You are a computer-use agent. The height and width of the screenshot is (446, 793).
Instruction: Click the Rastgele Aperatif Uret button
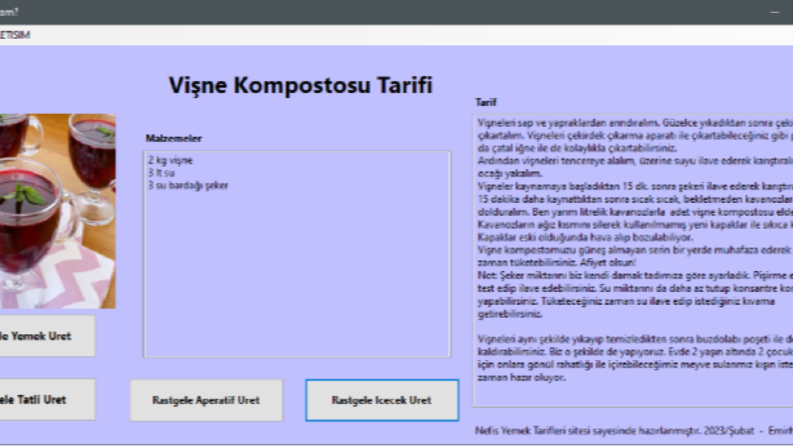click(206, 400)
